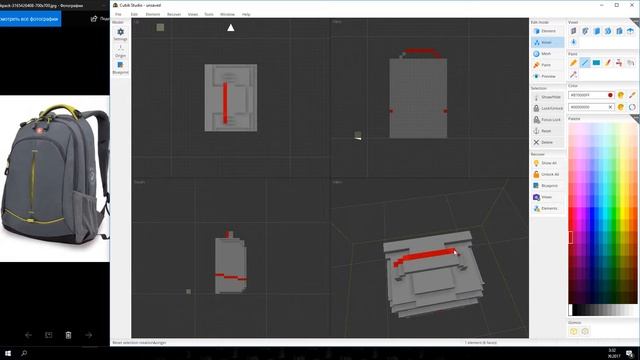The image size is (640, 360).
Task: Select the first Voxel tool icon
Action: click(573, 31)
